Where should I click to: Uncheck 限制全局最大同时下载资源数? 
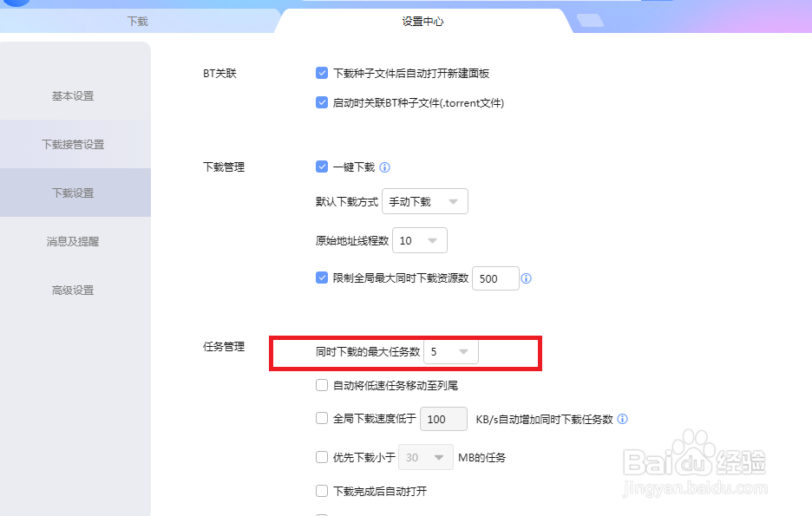[322, 278]
